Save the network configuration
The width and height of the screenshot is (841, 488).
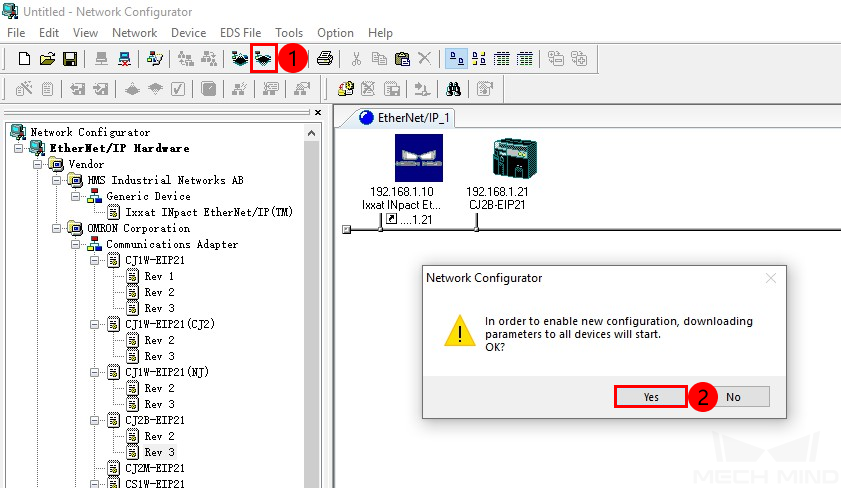click(70, 58)
